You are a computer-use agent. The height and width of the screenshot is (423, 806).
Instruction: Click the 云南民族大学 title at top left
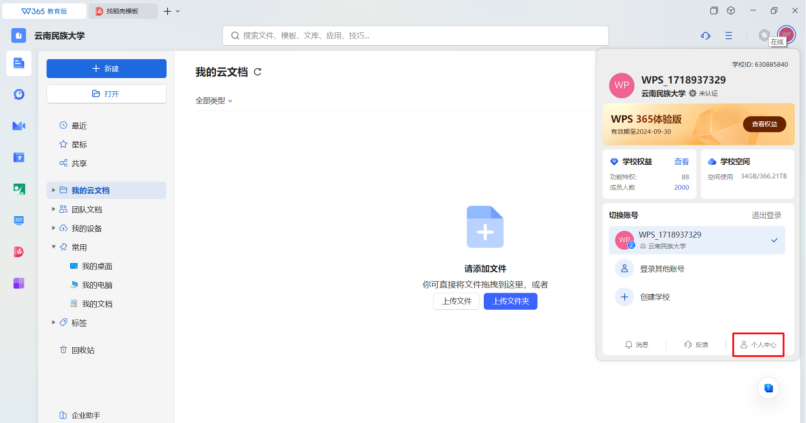click(x=60, y=35)
